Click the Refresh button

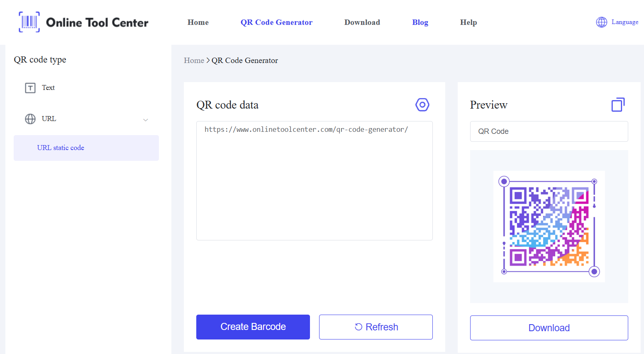376,327
